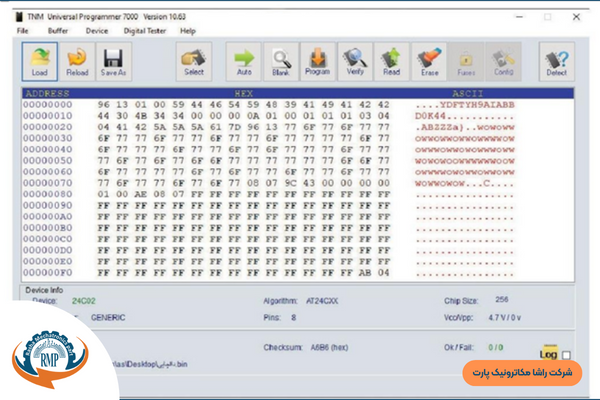Viewport: 600px width, 400px height.
Task: Click the Detect device icon
Action: click(x=556, y=61)
